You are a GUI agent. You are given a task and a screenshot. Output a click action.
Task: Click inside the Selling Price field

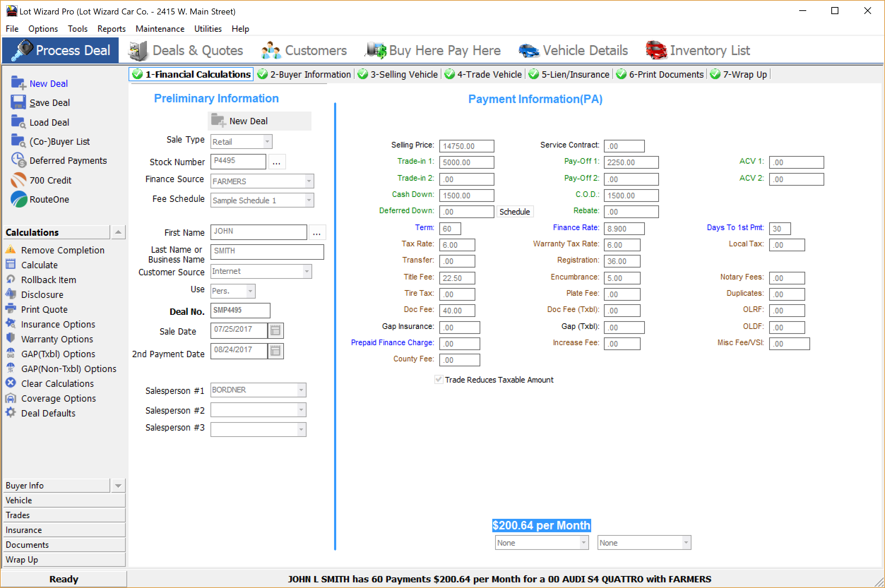(466, 146)
